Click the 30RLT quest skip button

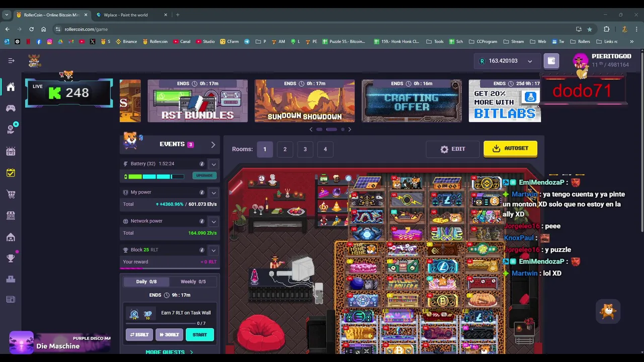[169, 335]
